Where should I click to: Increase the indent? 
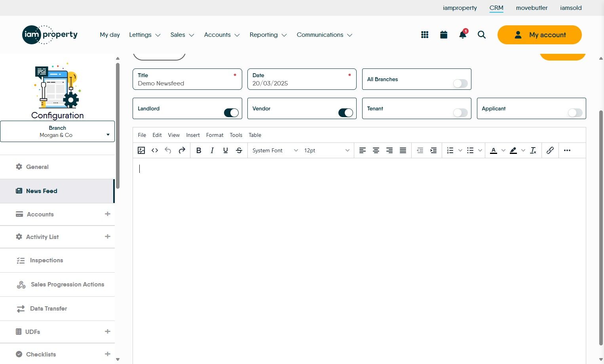433,150
